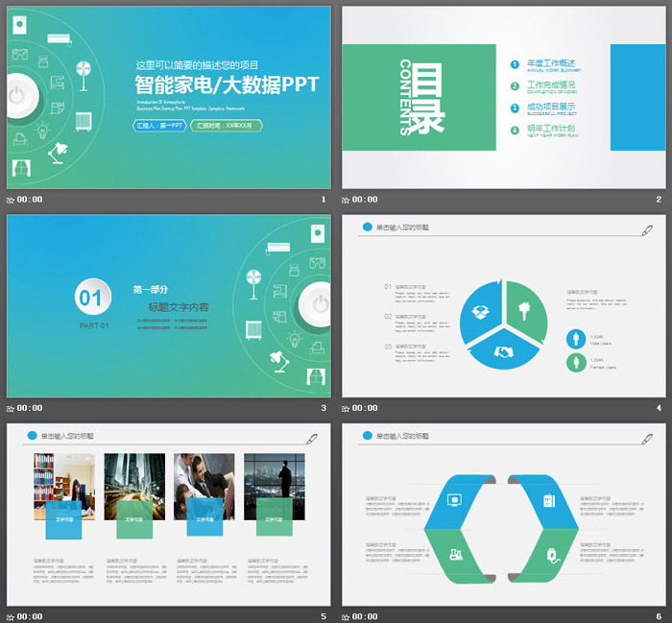Click the curtain window icon on slide 1
Image resolution: width=672 pixels, height=623 pixels.
(x=21, y=168)
